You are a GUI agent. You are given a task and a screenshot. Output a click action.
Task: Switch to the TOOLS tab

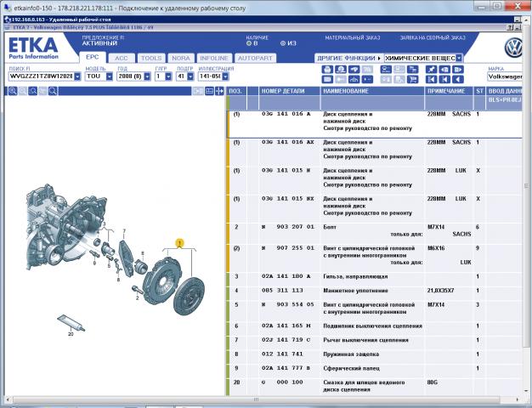(x=151, y=59)
